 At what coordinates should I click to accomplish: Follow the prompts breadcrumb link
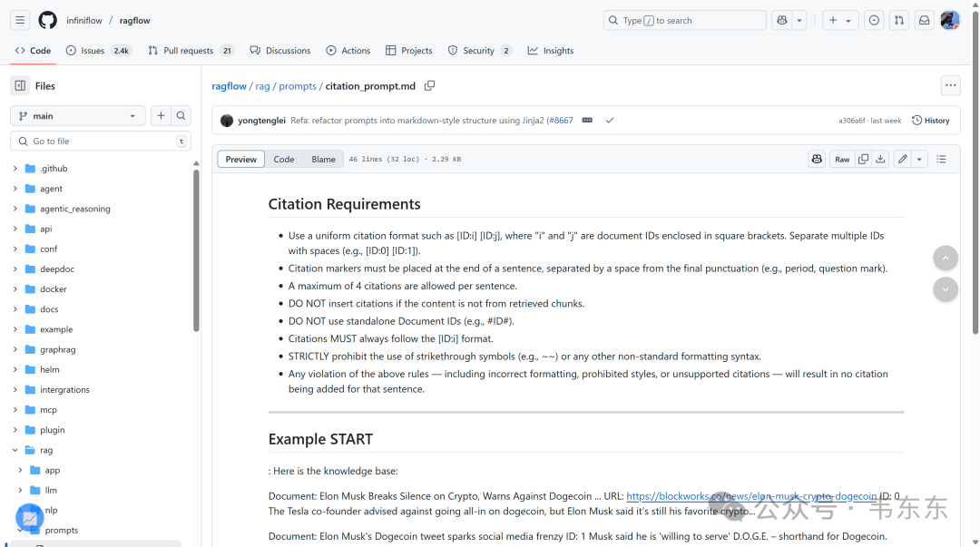(298, 85)
